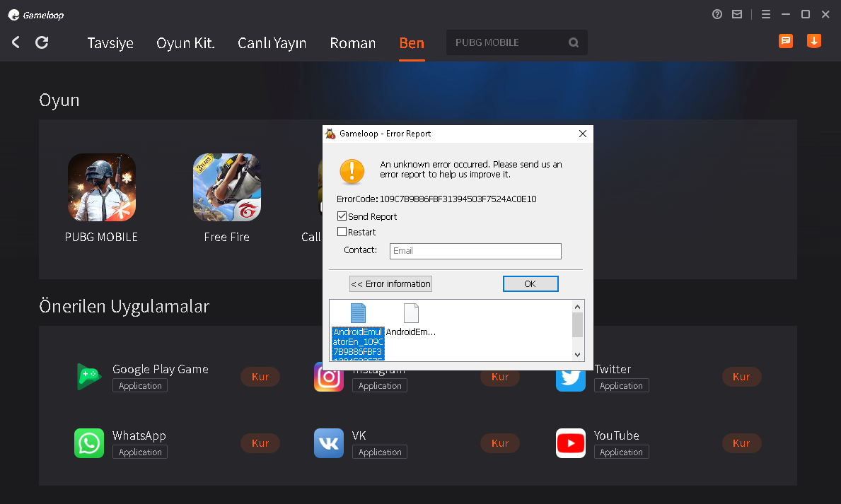Install Google Play Game with Kur
The image size is (841, 504).
click(x=260, y=377)
